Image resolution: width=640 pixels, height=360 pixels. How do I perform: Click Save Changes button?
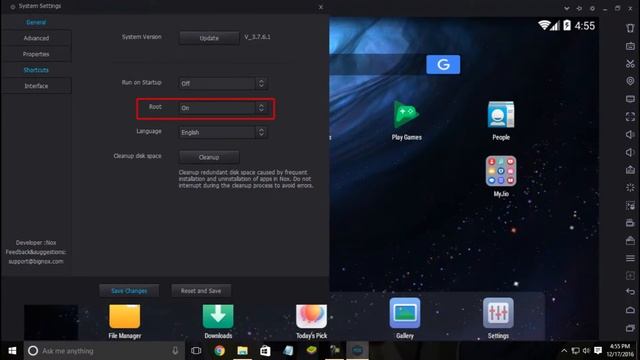click(129, 291)
